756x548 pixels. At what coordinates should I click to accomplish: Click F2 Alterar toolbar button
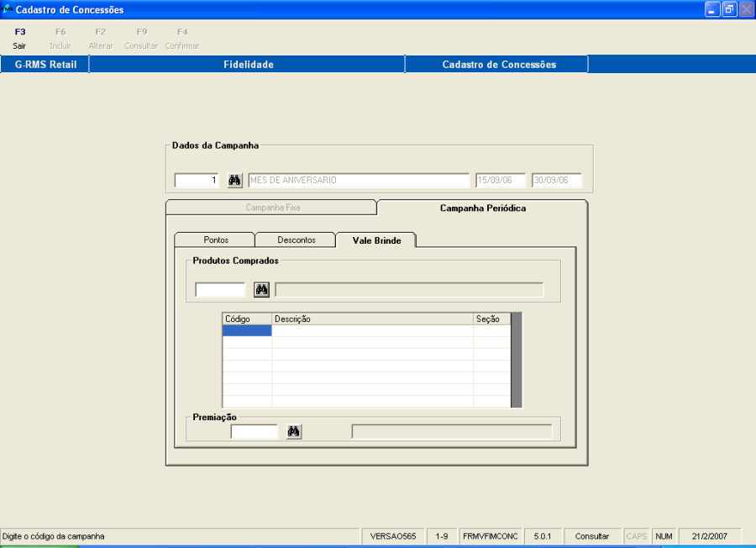[101, 39]
